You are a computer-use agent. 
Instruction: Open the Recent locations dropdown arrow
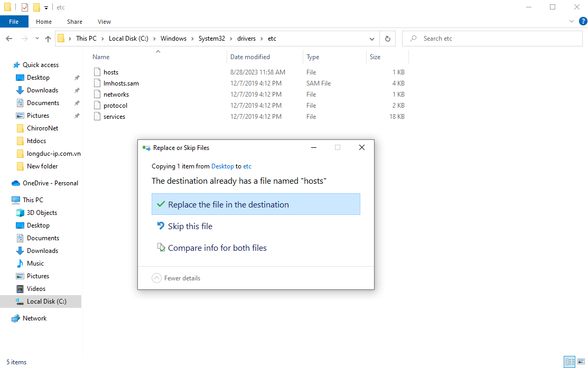[37, 39]
